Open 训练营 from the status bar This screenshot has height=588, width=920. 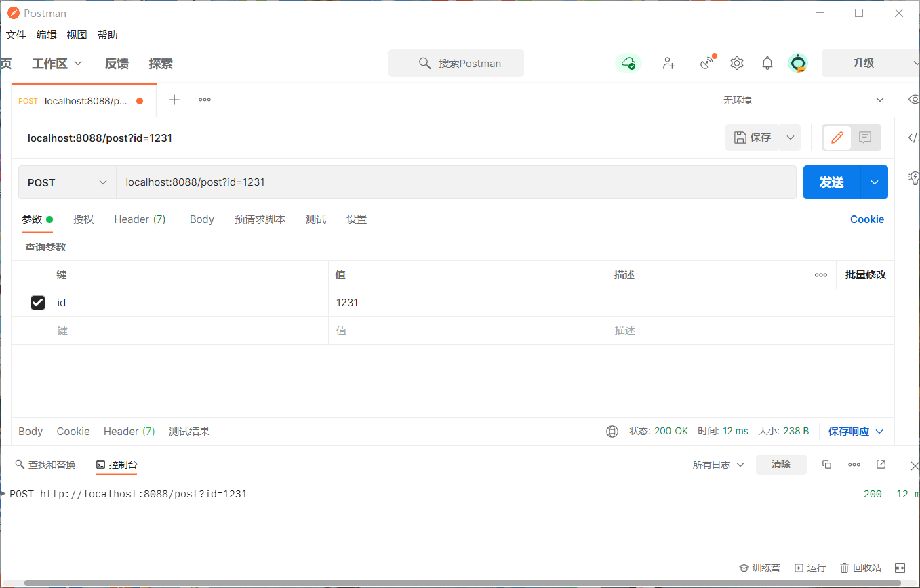(760, 568)
